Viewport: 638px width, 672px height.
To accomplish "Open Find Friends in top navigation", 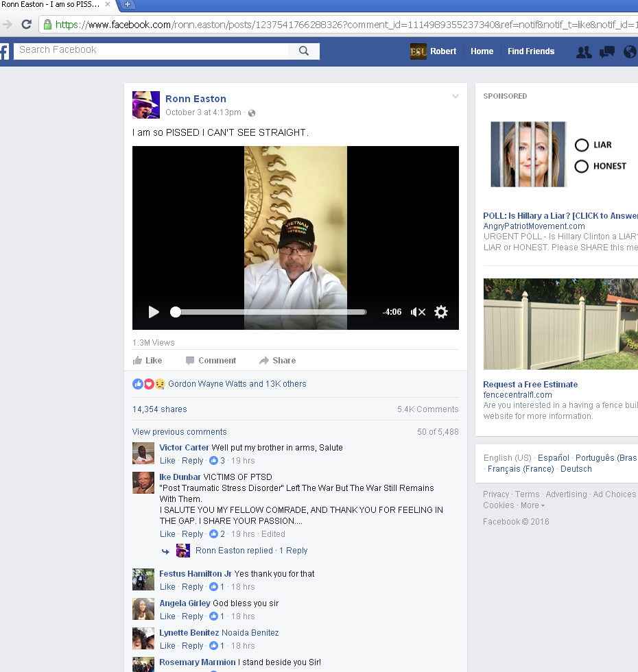I will (x=530, y=51).
